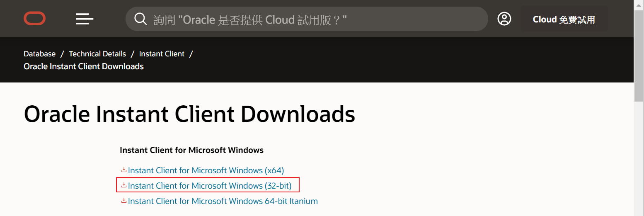Go to Database breadcrumb
644x216 pixels.
pyautogui.click(x=39, y=54)
